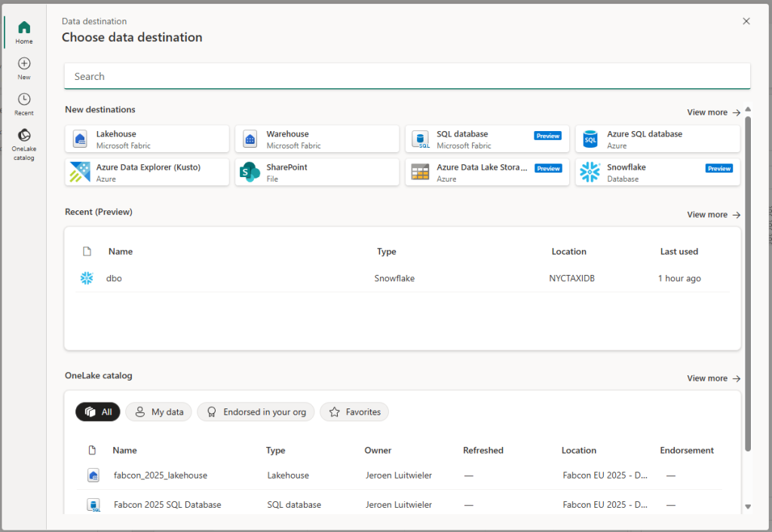Open the Home sidebar icon
772x532 pixels.
point(24,32)
